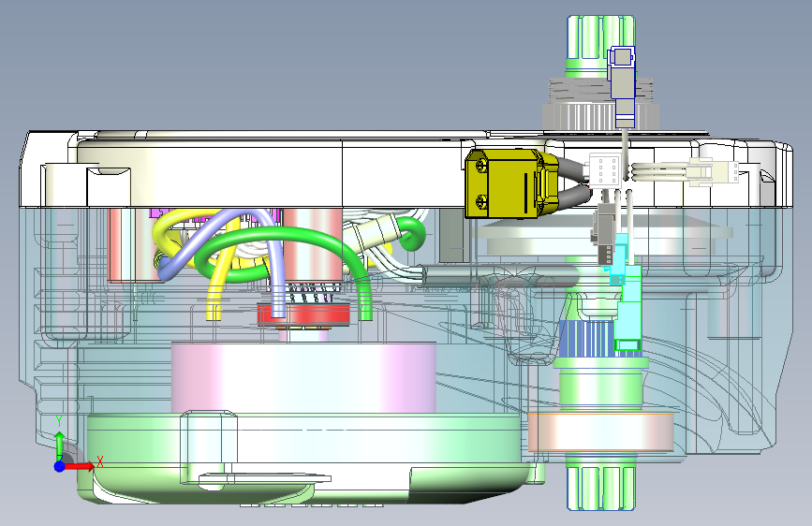Image resolution: width=812 pixels, height=526 pixels.
Task: Click the "X" axis label
Action: [100, 461]
